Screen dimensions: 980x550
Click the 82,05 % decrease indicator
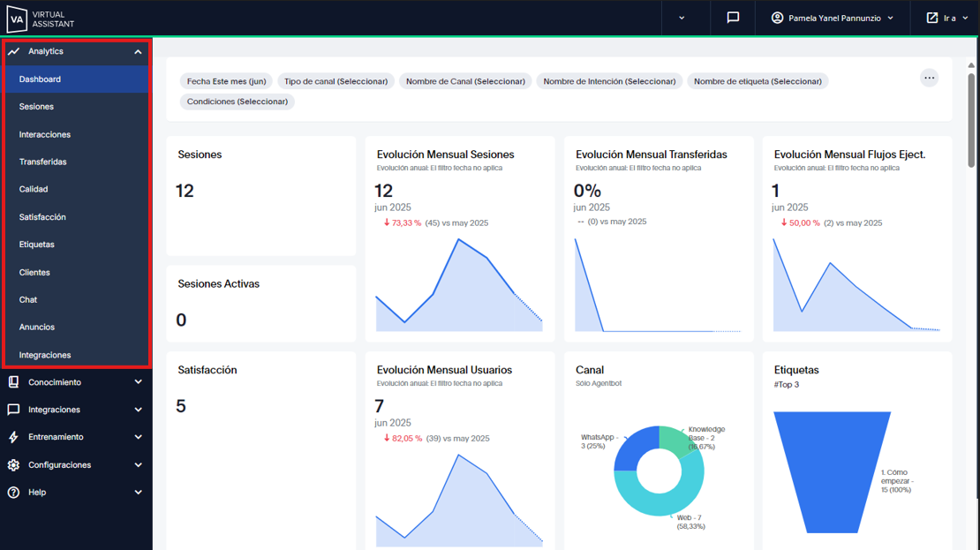point(403,439)
